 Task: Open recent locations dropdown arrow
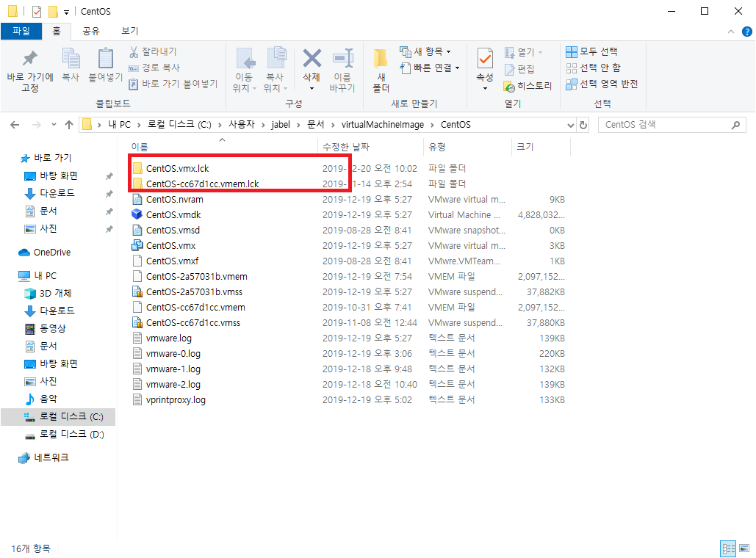pos(54,125)
